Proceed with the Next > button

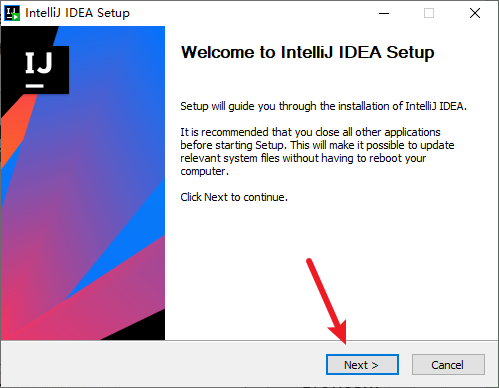(362, 365)
